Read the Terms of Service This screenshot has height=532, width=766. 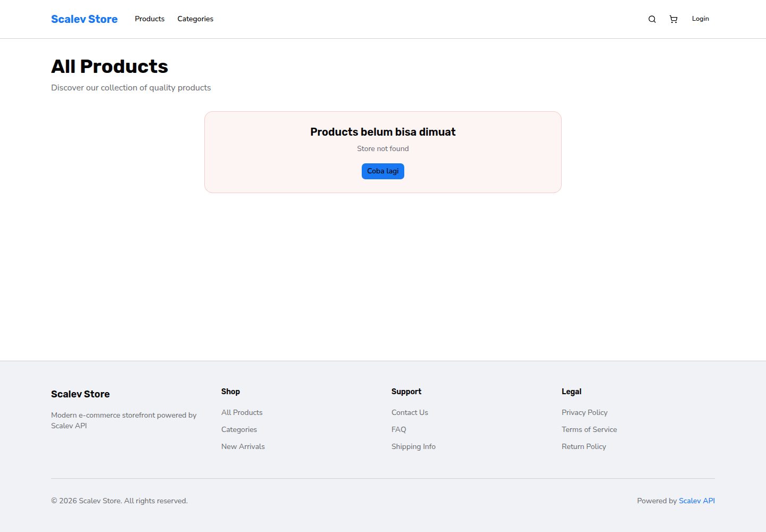(589, 429)
